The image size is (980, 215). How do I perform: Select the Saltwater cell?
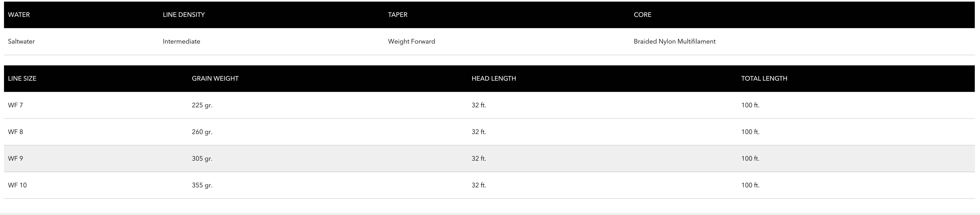coord(21,41)
